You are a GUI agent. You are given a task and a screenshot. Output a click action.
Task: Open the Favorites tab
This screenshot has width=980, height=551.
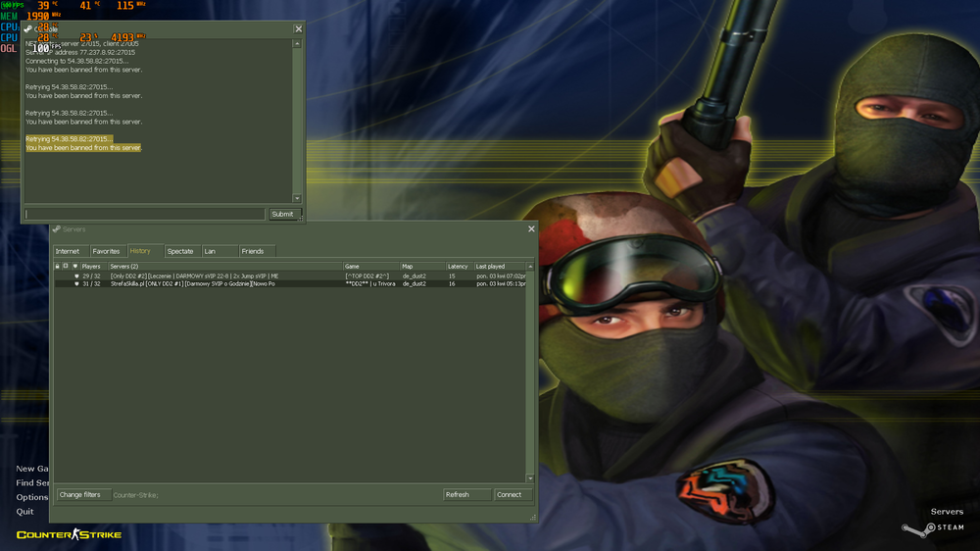108,251
